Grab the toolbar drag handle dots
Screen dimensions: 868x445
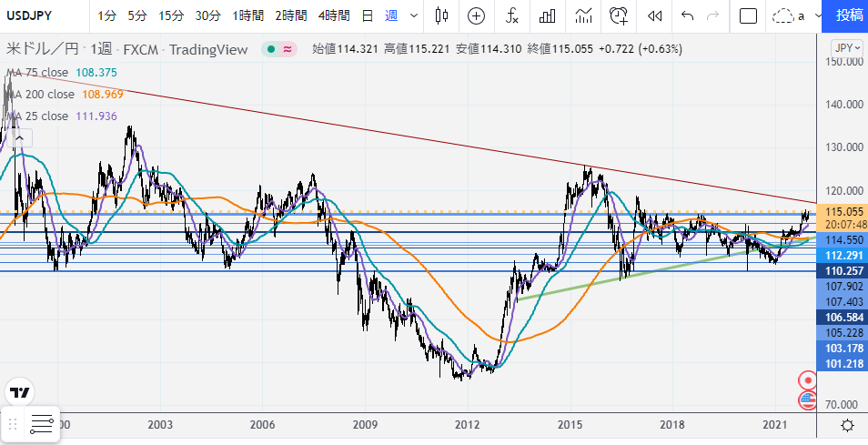click(x=14, y=424)
